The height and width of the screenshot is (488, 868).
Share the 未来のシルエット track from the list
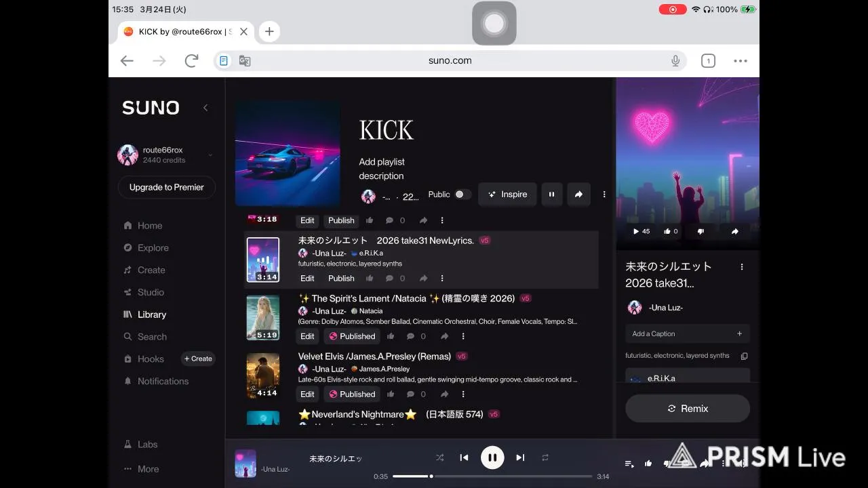tap(423, 279)
